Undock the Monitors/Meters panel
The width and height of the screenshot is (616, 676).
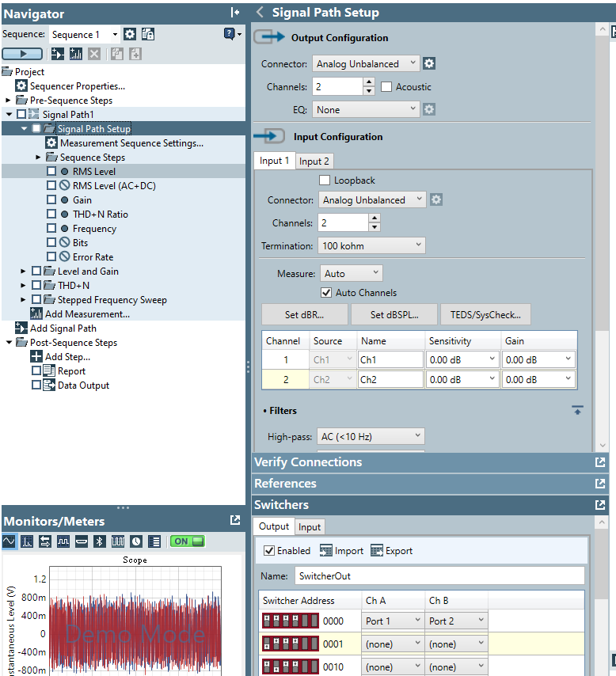[235, 520]
